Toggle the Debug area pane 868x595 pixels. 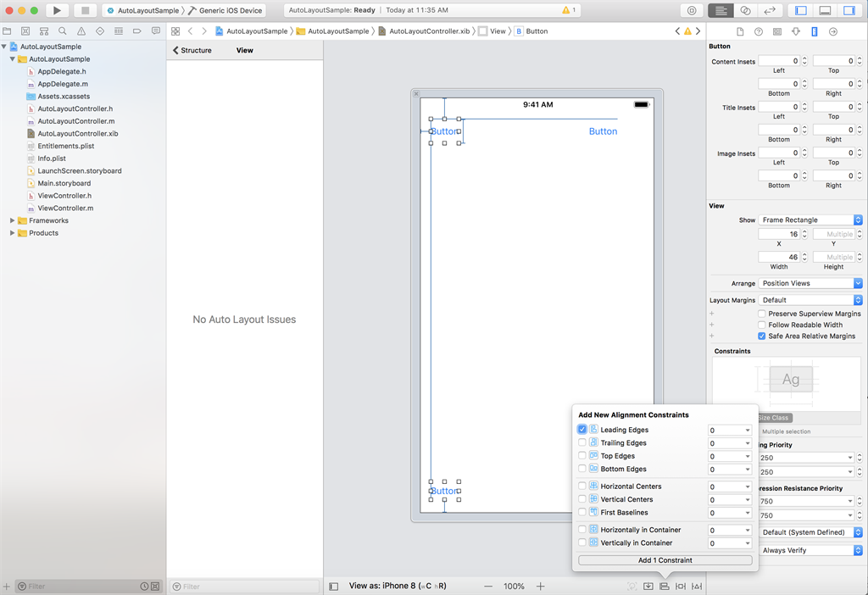click(x=825, y=10)
